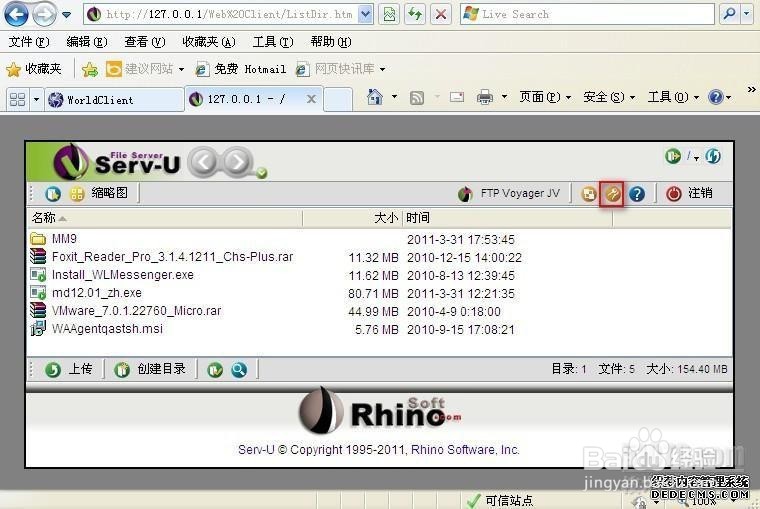Image resolution: width=760 pixels, height=509 pixels.
Task: Open the tab list dropdown arrow
Action: click(36, 99)
